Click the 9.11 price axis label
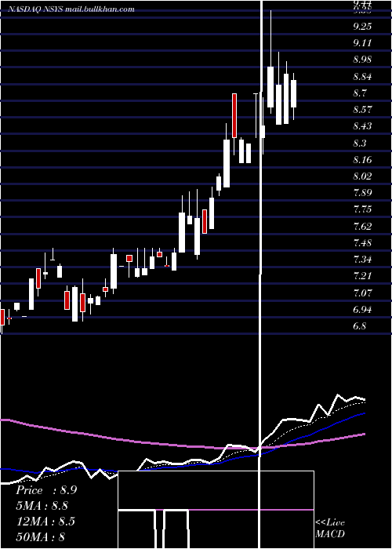 coord(362,42)
